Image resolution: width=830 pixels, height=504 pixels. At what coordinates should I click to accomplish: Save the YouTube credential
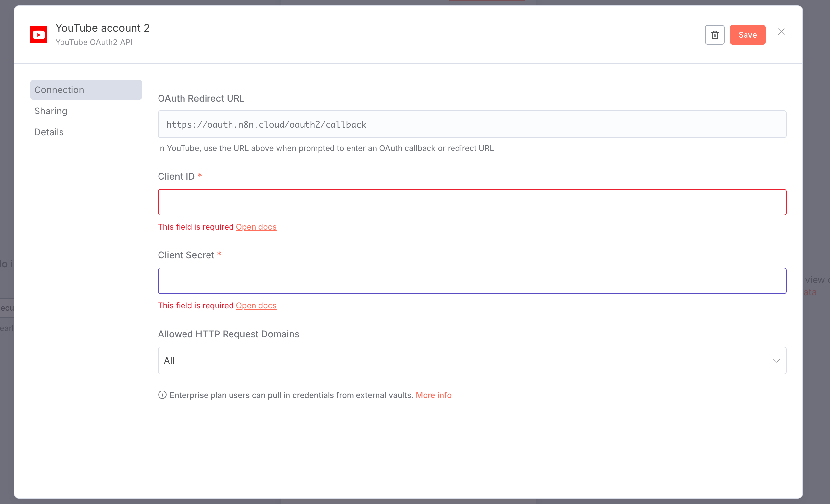coord(747,35)
